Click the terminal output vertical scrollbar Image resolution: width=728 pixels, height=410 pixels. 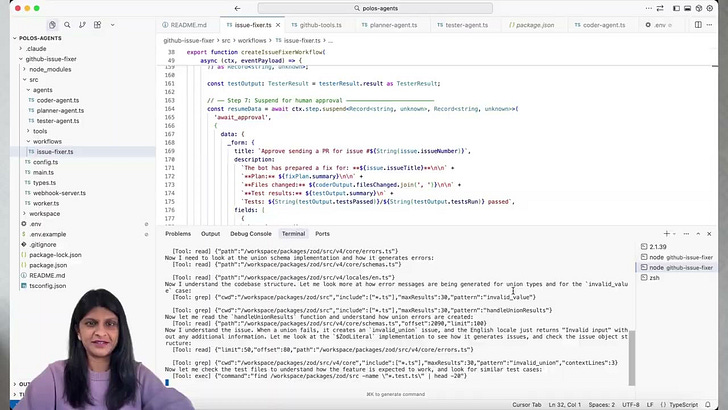coord(631,358)
